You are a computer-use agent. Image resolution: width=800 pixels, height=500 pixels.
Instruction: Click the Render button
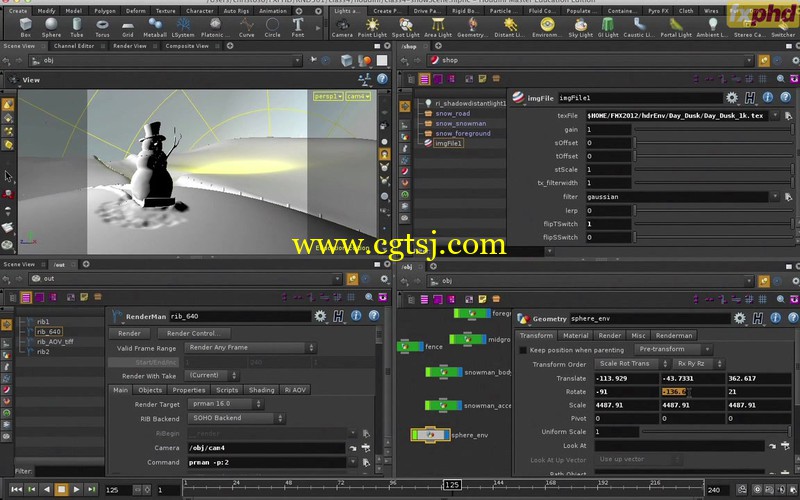(x=130, y=333)
